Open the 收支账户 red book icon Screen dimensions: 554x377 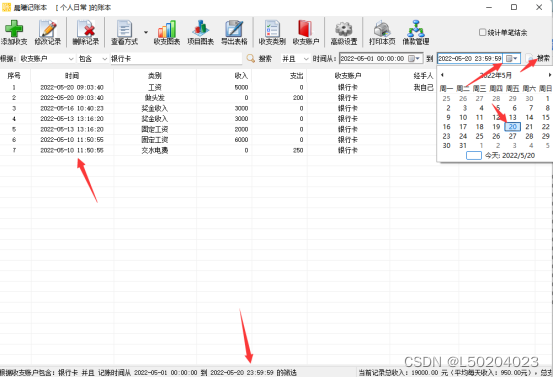pyautogui.click(x=306, y=33)
